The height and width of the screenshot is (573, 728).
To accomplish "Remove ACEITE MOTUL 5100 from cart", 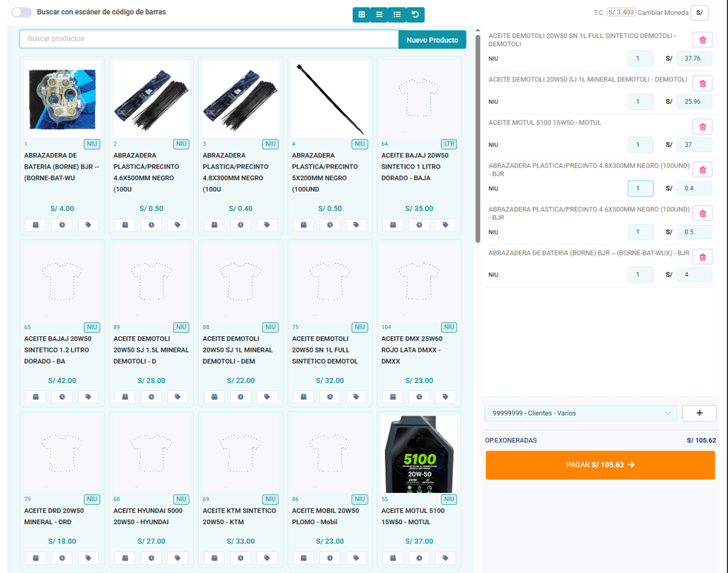I will [x=703, y=127].
